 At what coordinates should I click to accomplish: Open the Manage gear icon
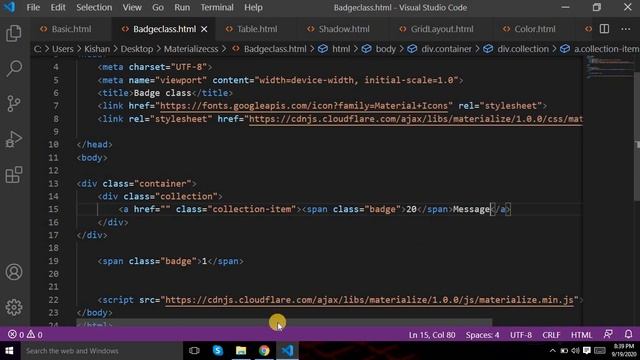coord(14,307)
